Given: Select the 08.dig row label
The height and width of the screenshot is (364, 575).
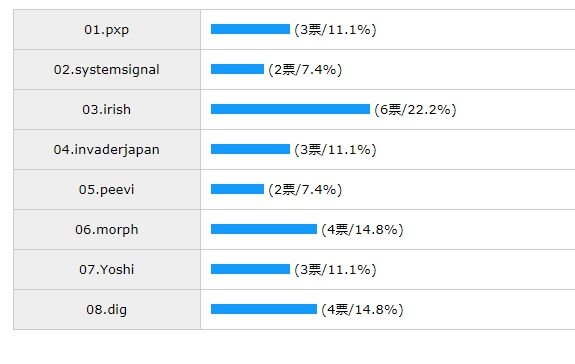Looking at the screenshot, I should tap(107, 309).
